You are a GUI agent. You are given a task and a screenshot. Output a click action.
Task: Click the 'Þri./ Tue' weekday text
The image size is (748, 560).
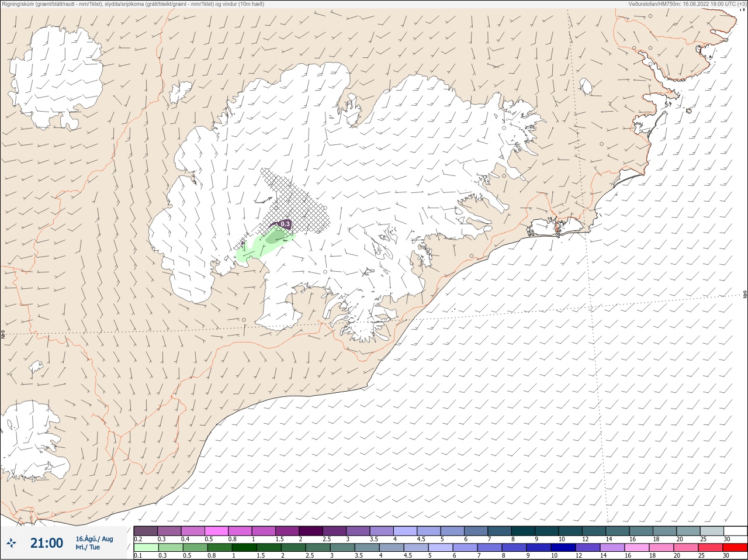click(x=88, y=547)
